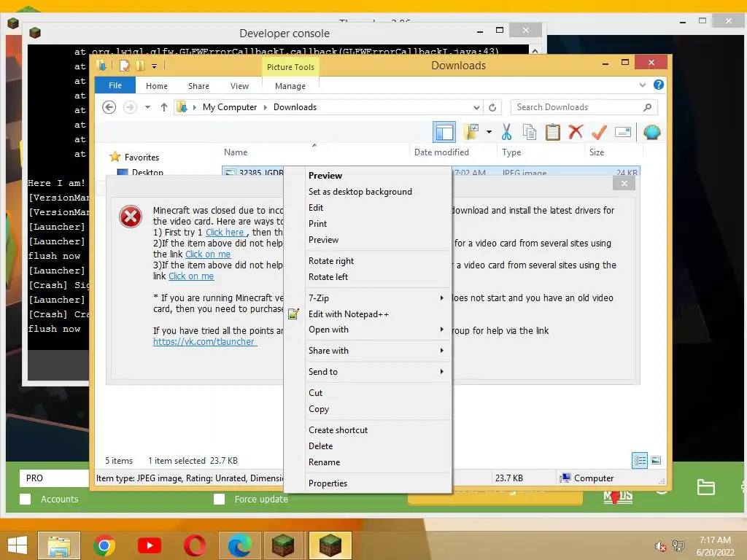Choose Rename from context menu
This screenshot has width=747, height=560.
(325, 462)
